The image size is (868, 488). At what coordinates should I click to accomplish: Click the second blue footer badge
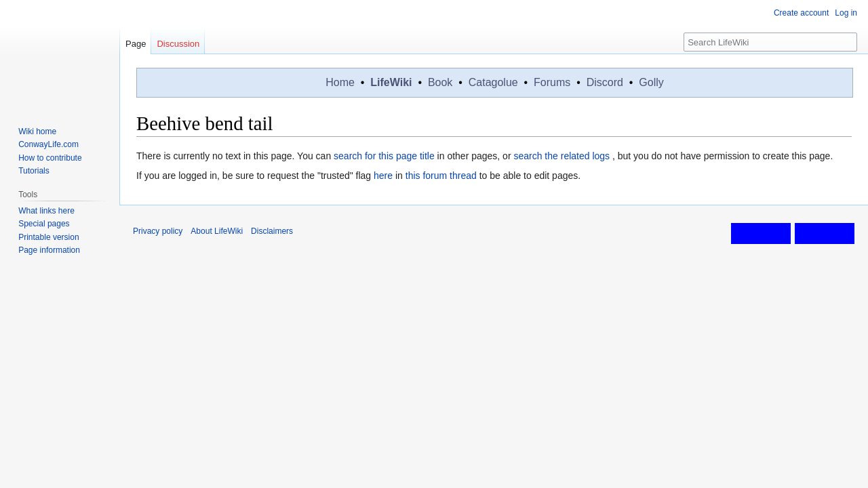pyautogui.click(x=824, y=233)
